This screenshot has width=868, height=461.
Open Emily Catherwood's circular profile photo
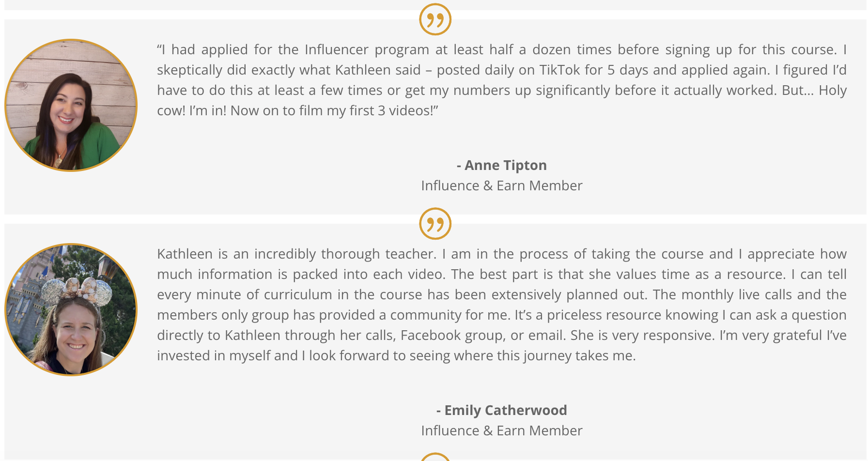(x=71, y=309)
